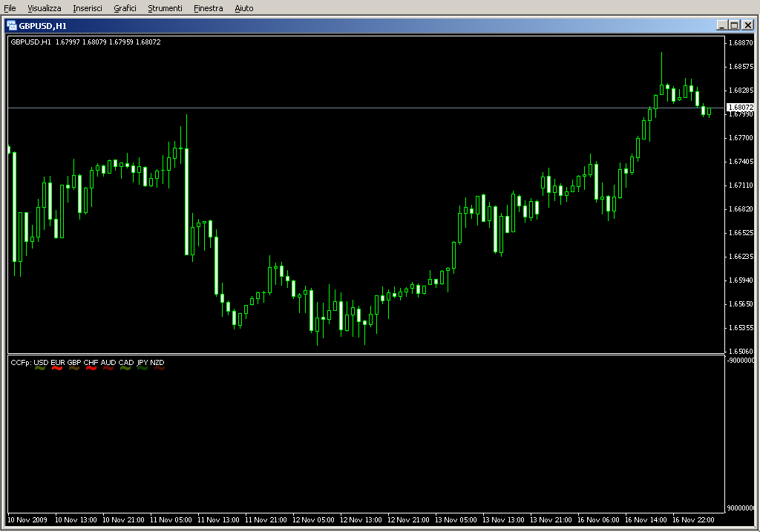Click the 1.68870 price scale label
The width and height of the screenshot is (760, 532).
pos(741,42)
